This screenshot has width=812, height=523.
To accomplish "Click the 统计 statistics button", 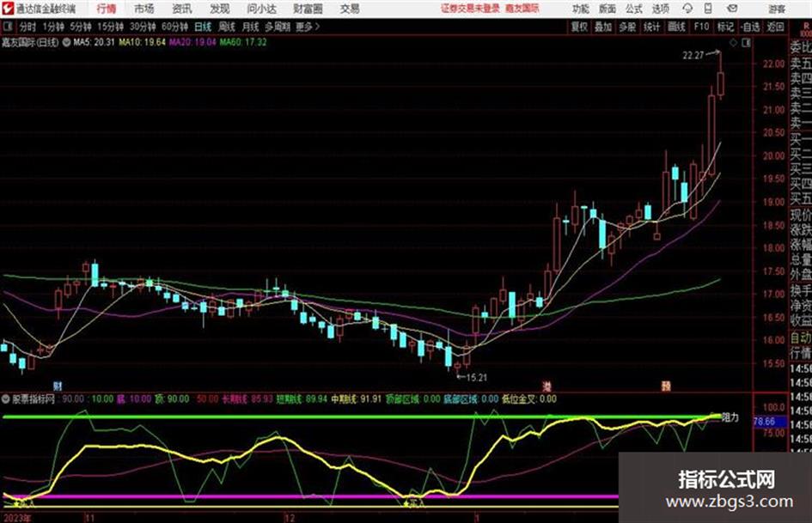I will (x=651, y=27).
